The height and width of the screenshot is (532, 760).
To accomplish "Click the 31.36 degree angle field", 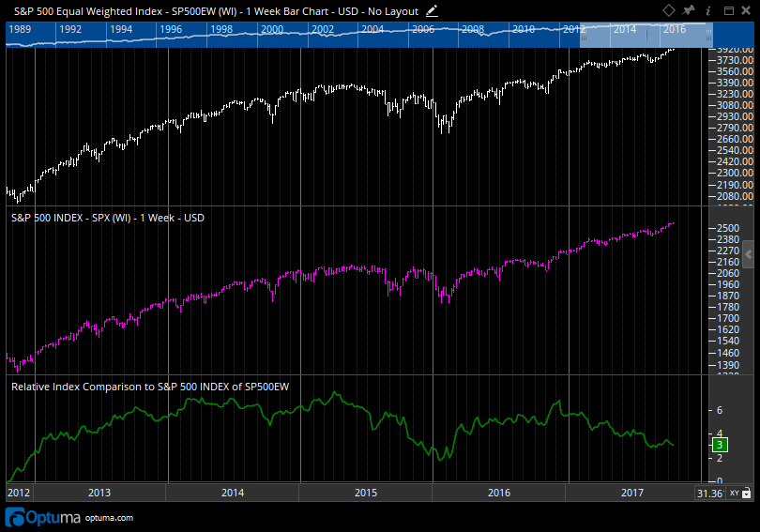I will tap(709, 494).
